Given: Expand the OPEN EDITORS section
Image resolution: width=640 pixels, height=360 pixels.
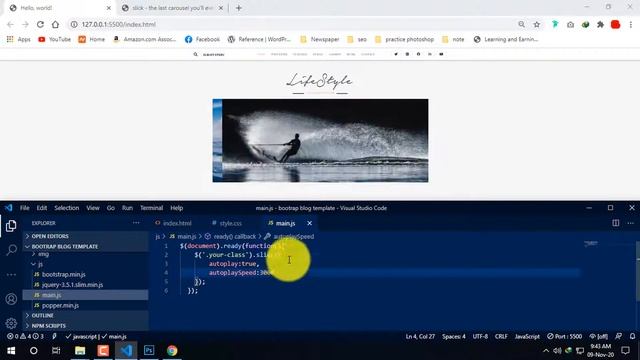Looking at the screenshot, I should (x=85, y=236).
